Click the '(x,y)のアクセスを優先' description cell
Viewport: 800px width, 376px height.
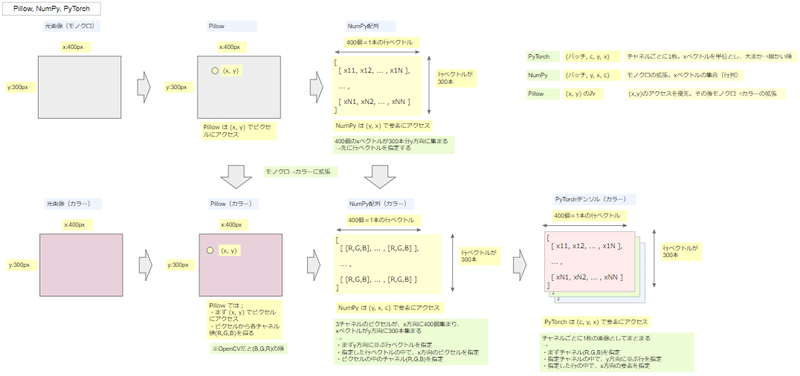point(706,94)
